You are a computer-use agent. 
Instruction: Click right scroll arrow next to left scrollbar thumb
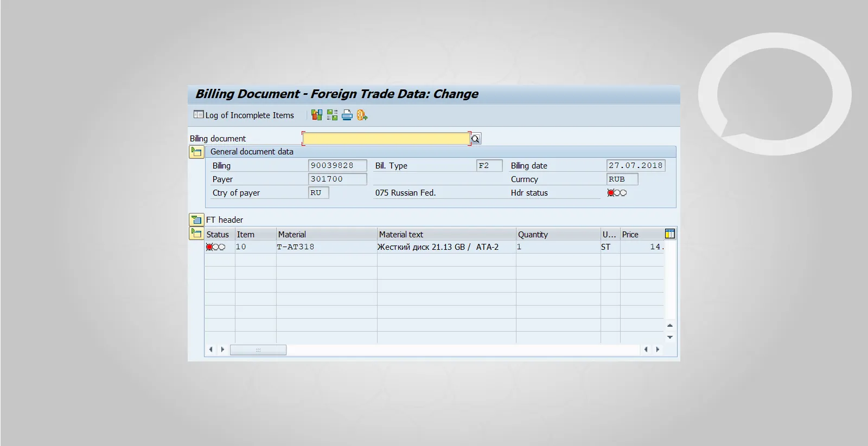[222, 350]
